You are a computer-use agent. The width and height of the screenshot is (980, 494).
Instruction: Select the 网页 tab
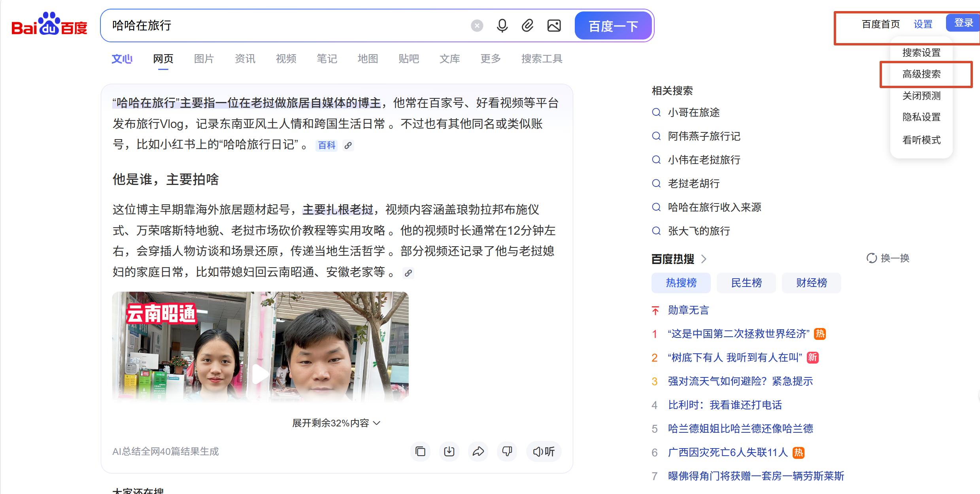(163, 59)
